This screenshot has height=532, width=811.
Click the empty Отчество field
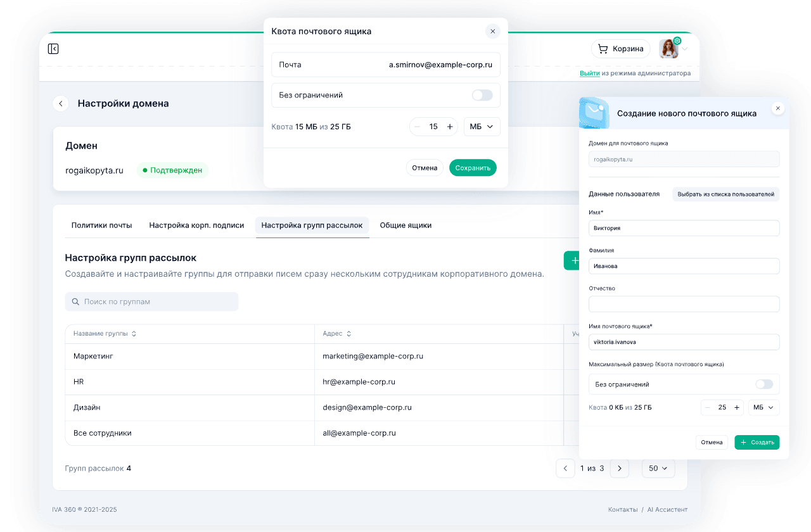(684, 304)
